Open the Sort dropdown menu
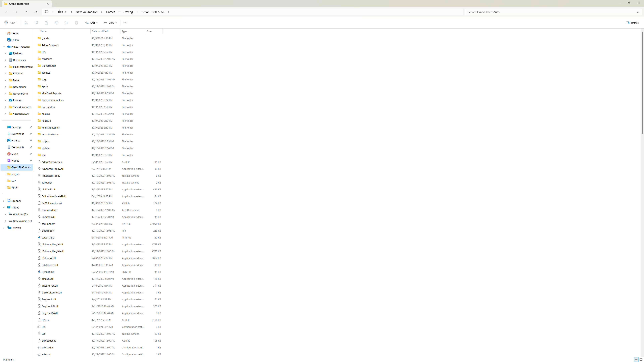Image resolution: width=644 pixels, height=362 pixels. click(92, 23)
